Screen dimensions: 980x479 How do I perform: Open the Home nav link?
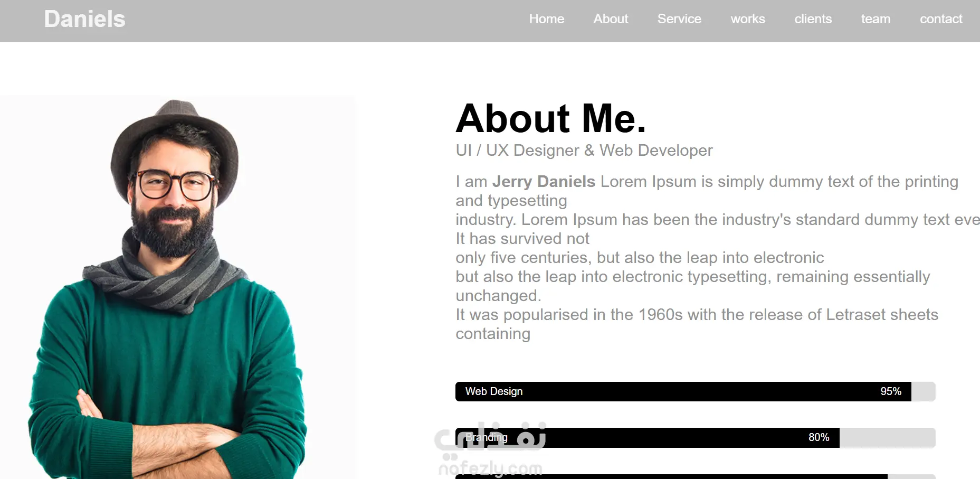click(547, 19)
